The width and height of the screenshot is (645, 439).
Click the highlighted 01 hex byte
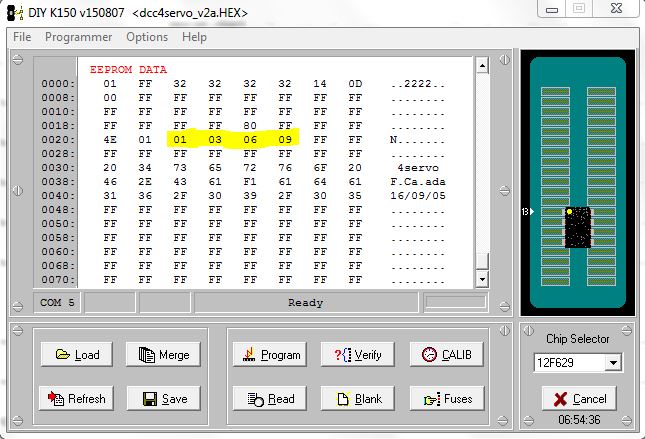point(180,140)
